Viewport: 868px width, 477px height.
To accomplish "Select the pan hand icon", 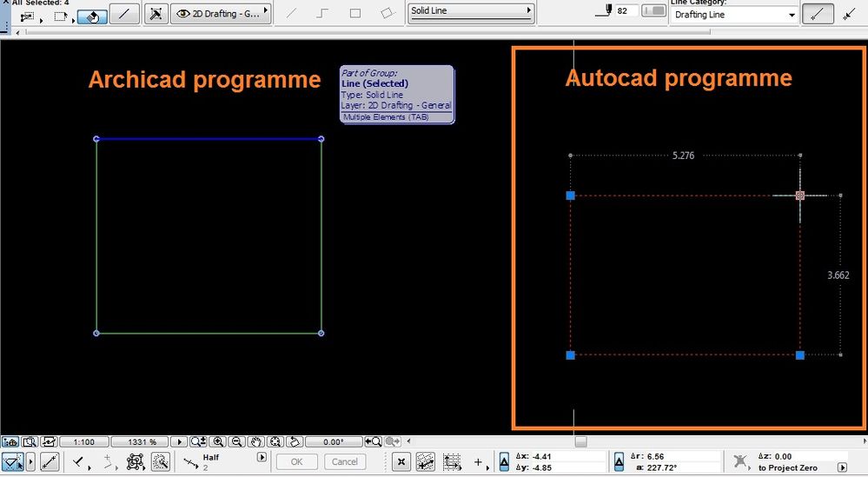I will click(x=255, y=441).
